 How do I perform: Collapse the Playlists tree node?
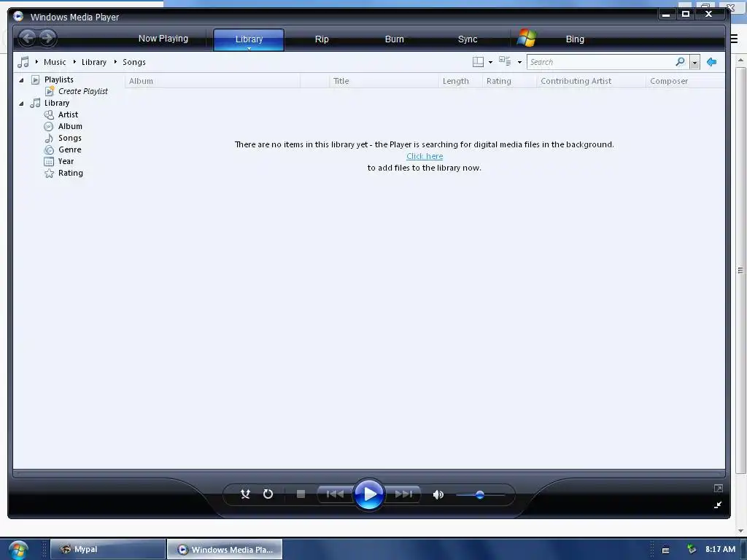tap(21, 80)
